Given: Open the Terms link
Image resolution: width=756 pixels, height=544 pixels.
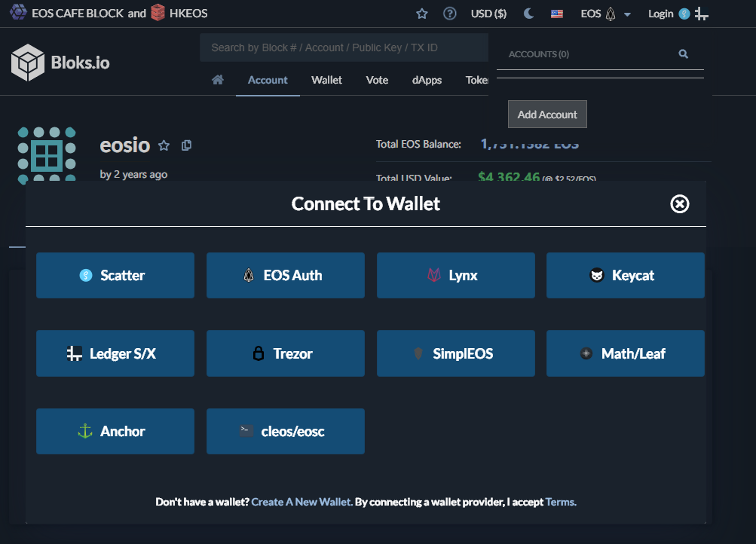Looking at the screenshot, I should click(561, 502).
